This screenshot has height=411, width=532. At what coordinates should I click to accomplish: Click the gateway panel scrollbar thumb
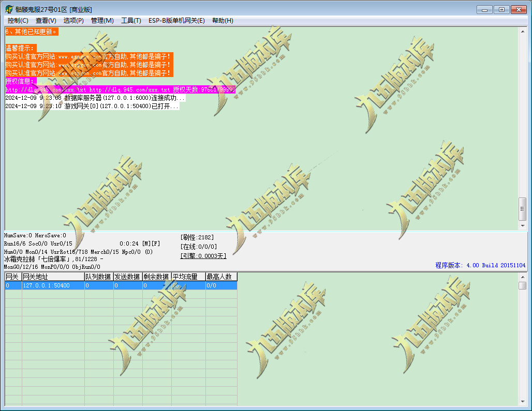tap(523, 286)
